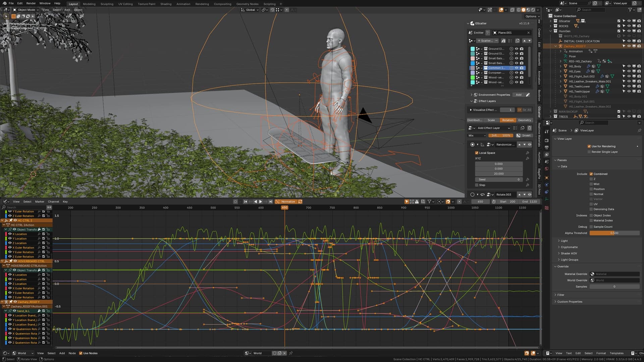Image resolution: width=644 pixels, height=362 pixels.
Task: Duplicate the GScatter effect layer
Action: pos(522,128)
